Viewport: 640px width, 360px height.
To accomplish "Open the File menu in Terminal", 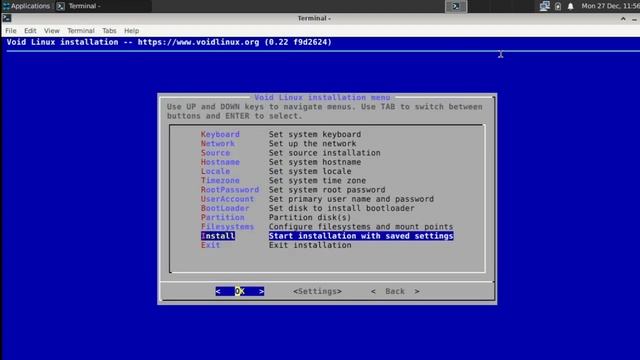I will (x=11, y=31).
